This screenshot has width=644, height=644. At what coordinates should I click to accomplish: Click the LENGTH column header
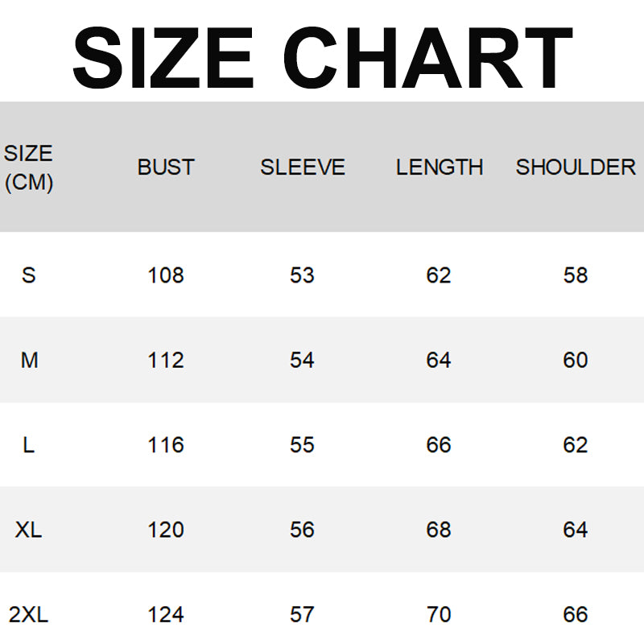point(439,167)
